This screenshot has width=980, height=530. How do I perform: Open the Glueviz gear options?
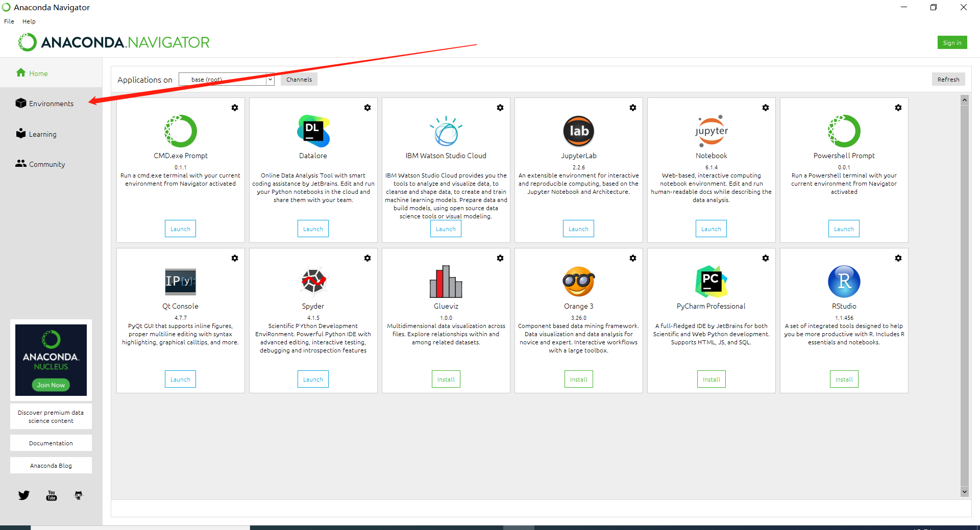pyautogui.click(x=500, y=258)
